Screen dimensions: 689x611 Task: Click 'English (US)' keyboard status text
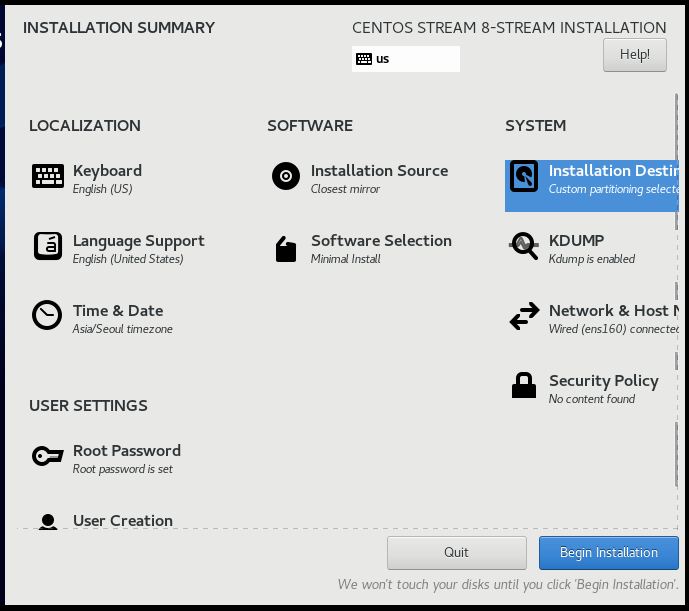(102, 189)
